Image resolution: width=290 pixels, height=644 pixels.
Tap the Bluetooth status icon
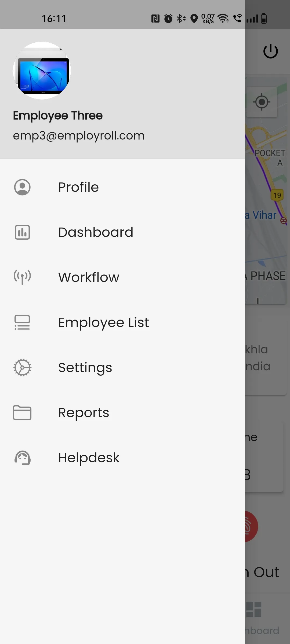pyautogui.click(x=181, y=19)
